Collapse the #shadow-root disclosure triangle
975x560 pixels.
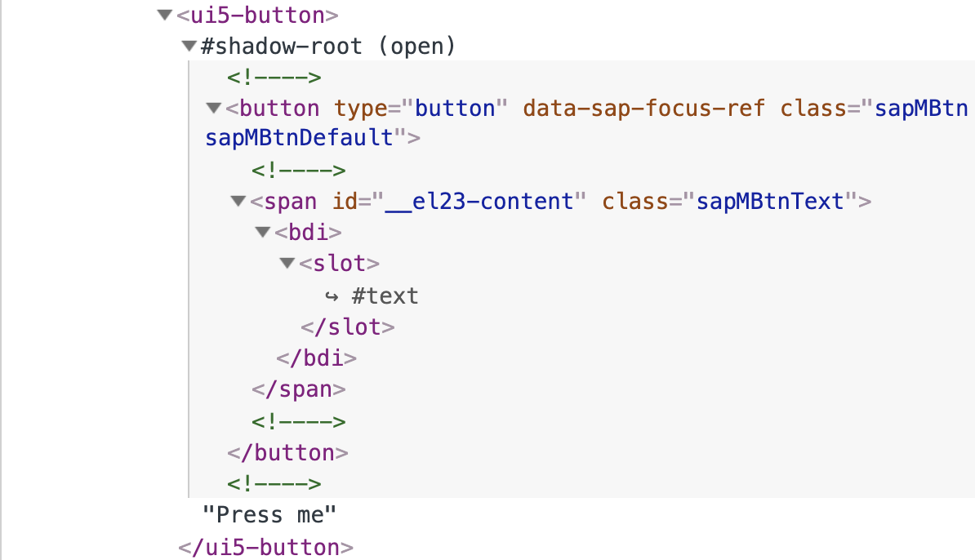[189, 47]
